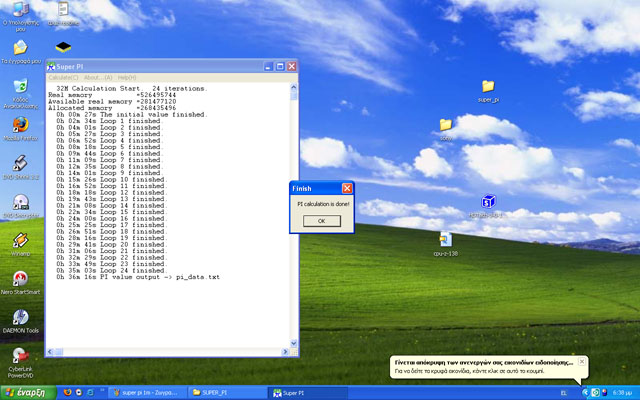Click the 'Available real memory' output line
Viewport: 640px width, 400px height.
point(112,101)
